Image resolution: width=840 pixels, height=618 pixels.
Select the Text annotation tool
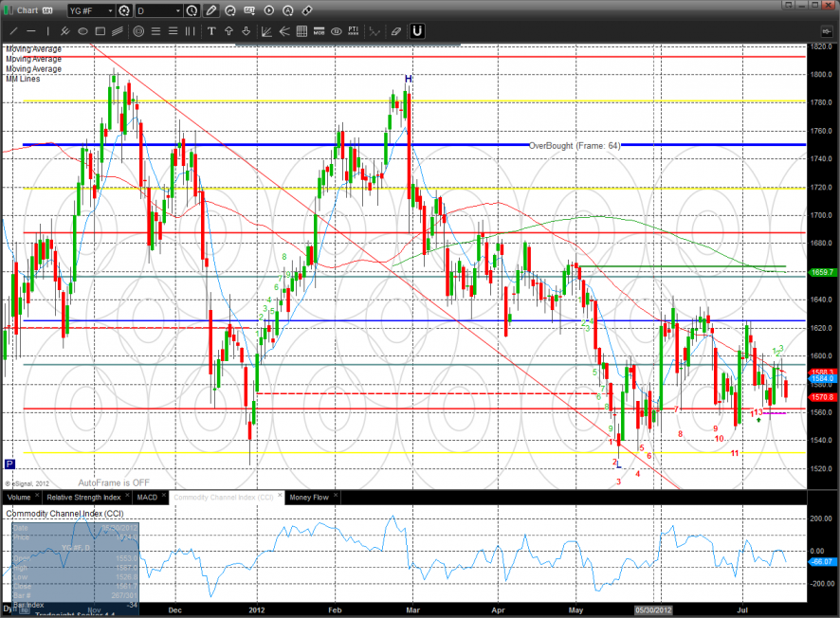pos(211,31)
